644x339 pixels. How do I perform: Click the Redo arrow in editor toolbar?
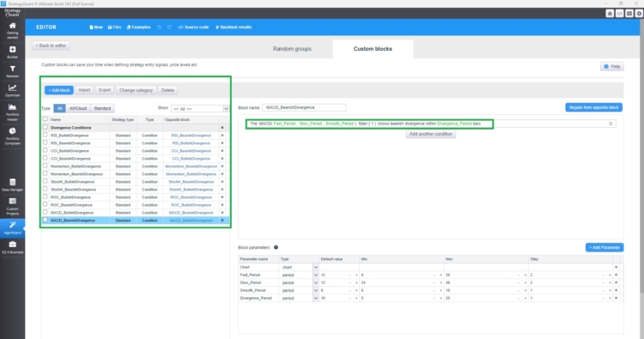169,27
